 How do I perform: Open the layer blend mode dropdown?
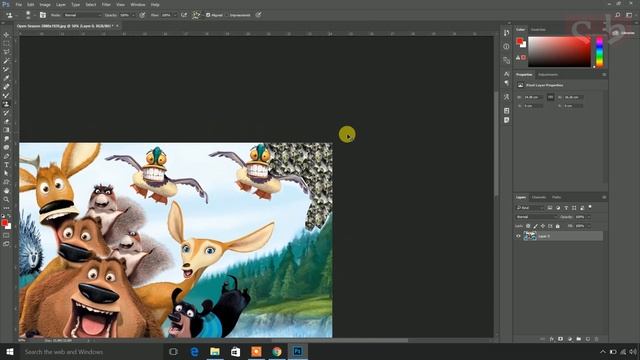[x=535, y=217]
